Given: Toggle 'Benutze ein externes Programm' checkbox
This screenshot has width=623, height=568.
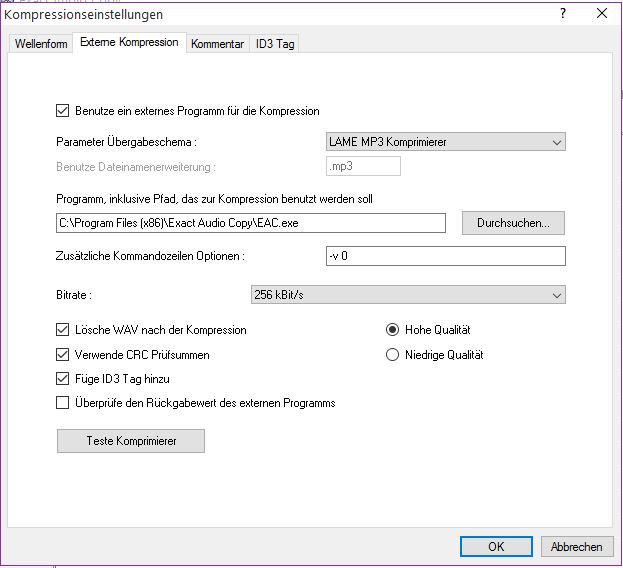Looking at the screenshot, I should tap(65, 111).
